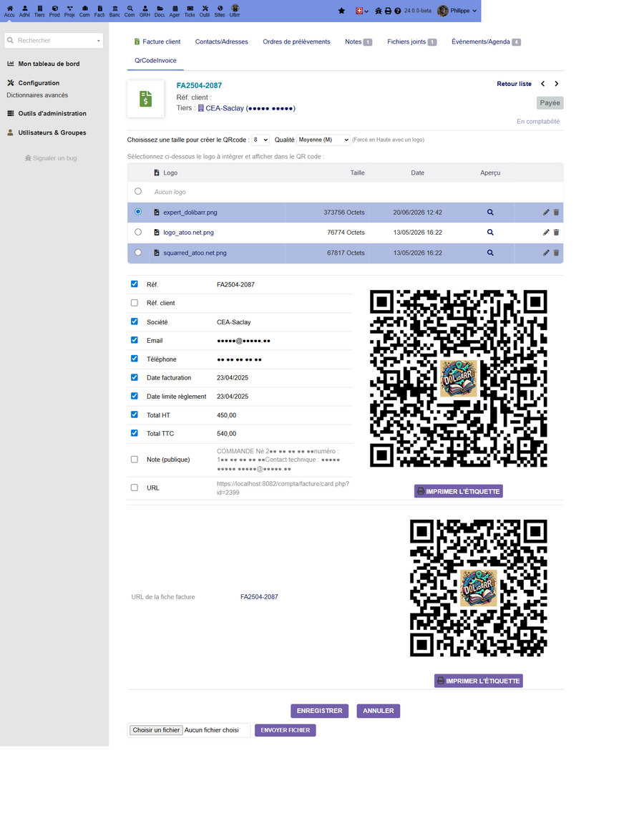This screenshot has width=644, height=829.
Task: Click the bookmarks star icon
Action: pyautogui.click(x=341, y=11)
